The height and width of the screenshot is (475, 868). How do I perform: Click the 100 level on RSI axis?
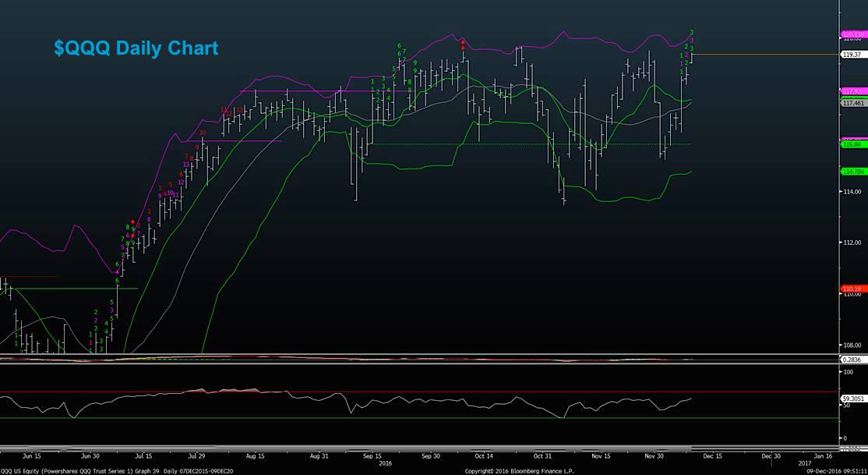847,373
